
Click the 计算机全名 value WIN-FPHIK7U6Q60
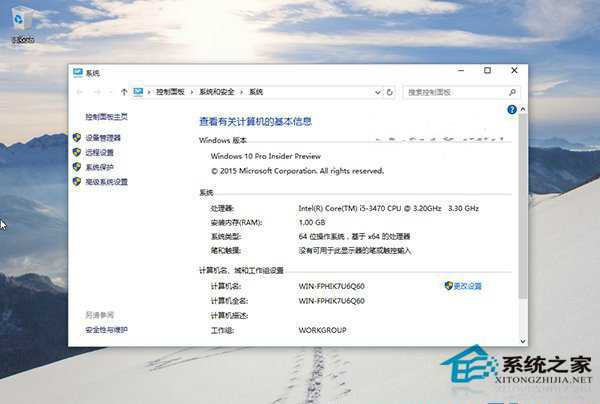pyautogui.click(x=331, y=301)
